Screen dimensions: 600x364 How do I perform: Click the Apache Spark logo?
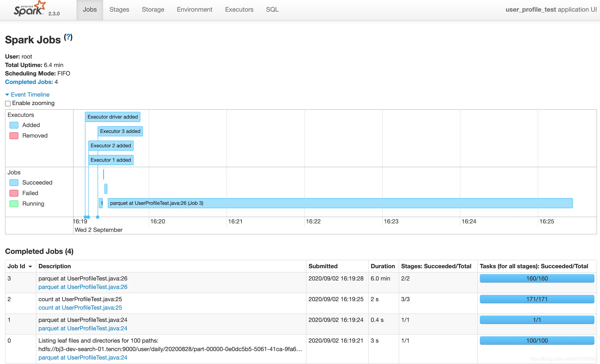pos(30,9)
